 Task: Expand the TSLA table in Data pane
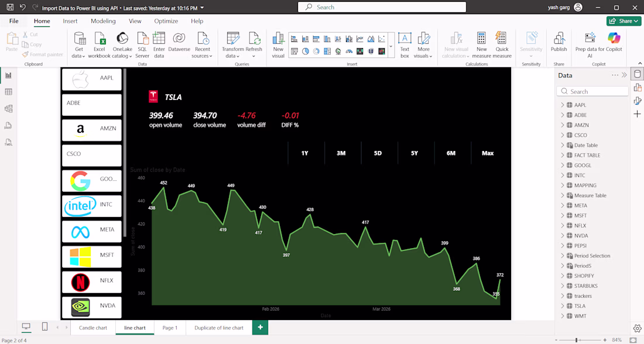(562, 306)
